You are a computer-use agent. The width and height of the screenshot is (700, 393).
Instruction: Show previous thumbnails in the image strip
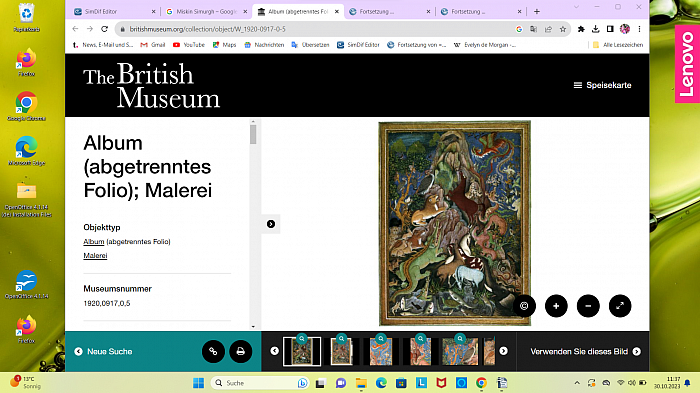point(275,351)
